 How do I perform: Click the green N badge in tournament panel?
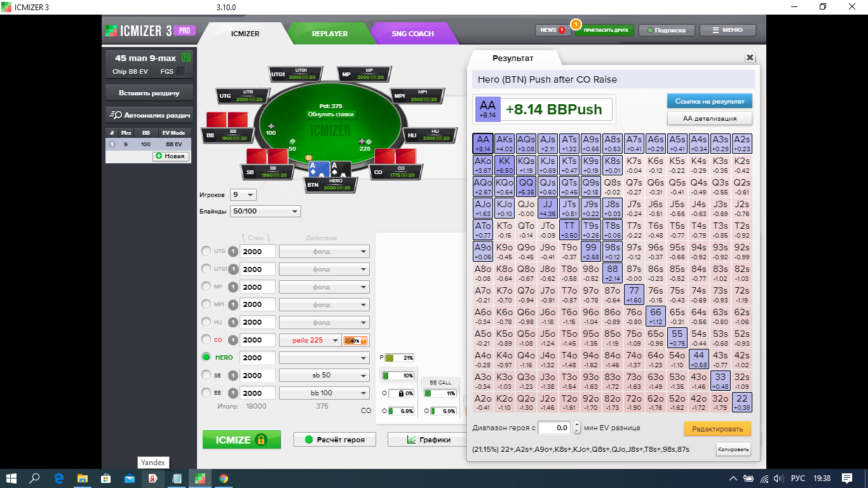click(x=186, y=58)
